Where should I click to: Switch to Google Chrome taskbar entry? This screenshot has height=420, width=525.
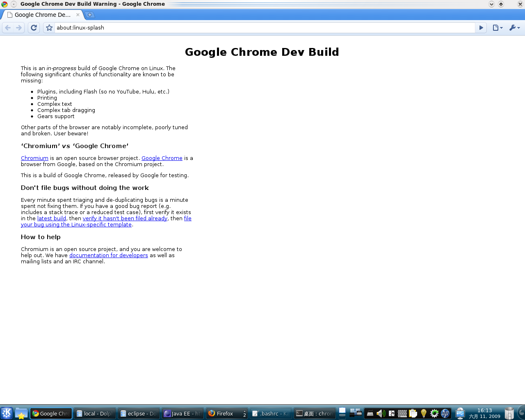coord(51,413)
